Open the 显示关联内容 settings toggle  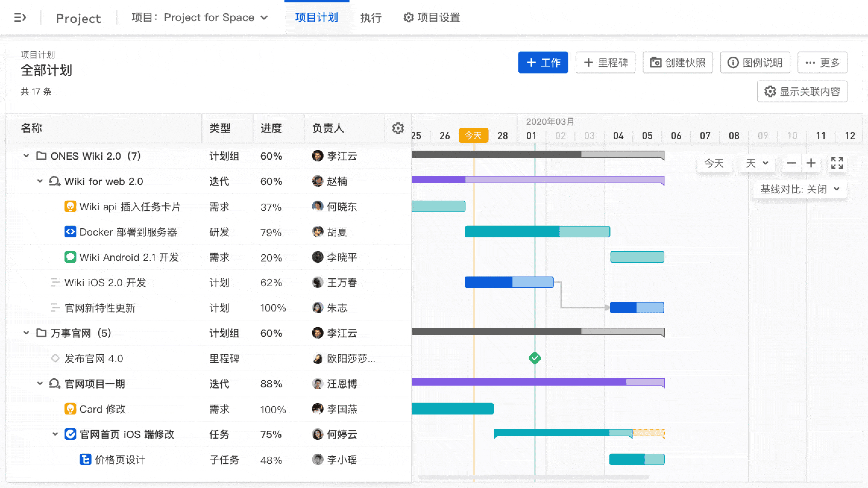pos(802,91)
